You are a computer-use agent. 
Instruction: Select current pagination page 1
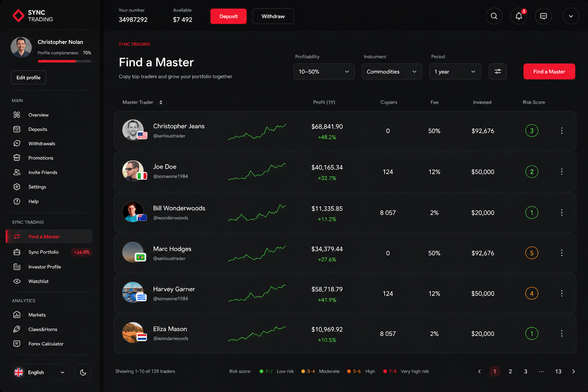coord(495,371)
